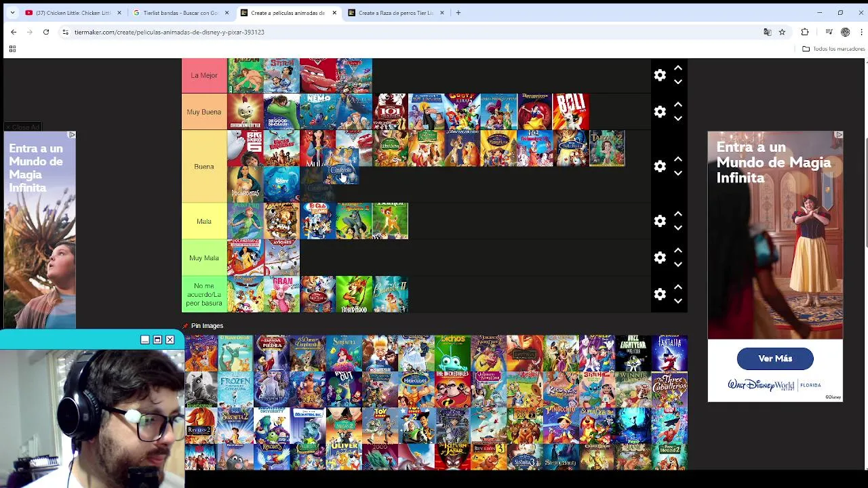Screen dimensions: 868x488
Task: Select the Big Hero 6 poster
Action: click(245, 148)
